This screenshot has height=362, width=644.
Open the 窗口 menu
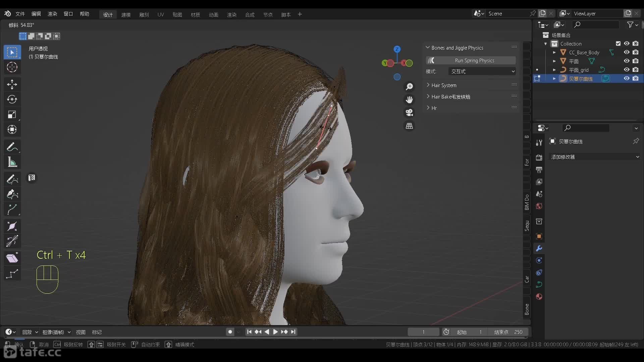(68, 14)
